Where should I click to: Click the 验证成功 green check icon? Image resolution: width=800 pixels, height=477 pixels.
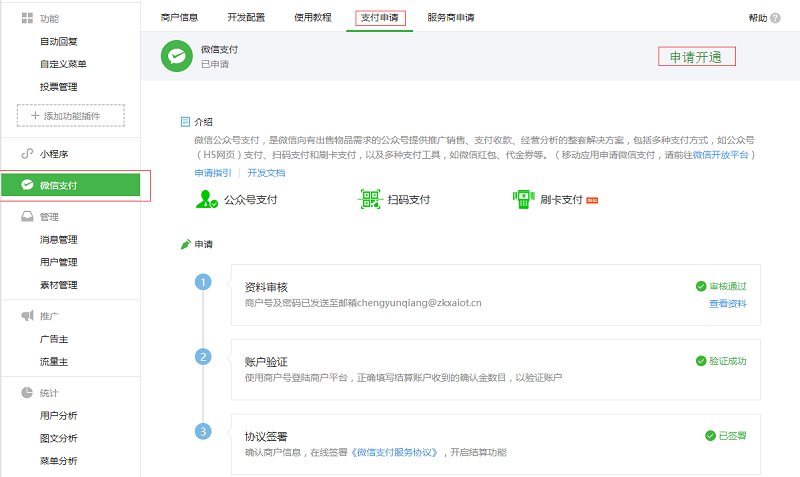click(701, 361)
